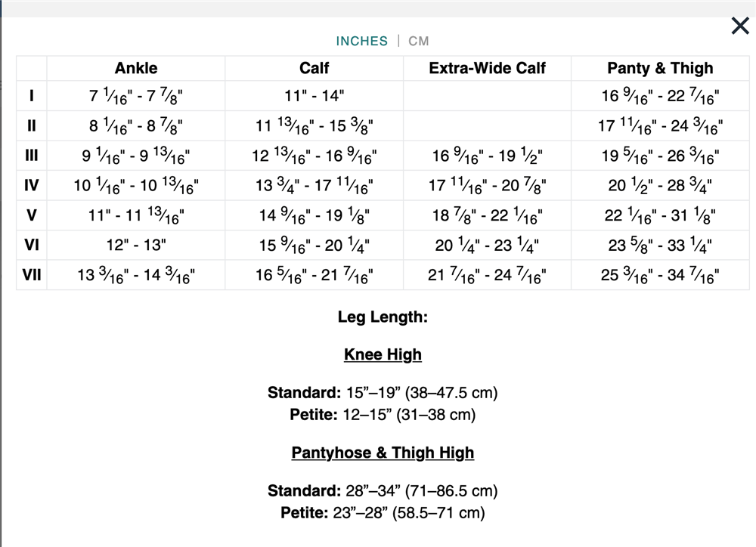Select the size III row label
This screenshot has width=756, height=547.
point(32,156)
